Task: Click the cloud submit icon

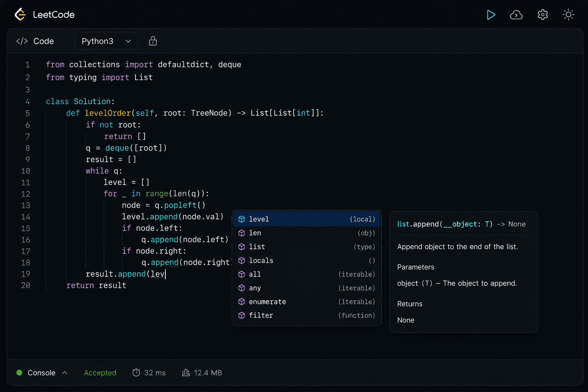Action: tap(516, 15)
